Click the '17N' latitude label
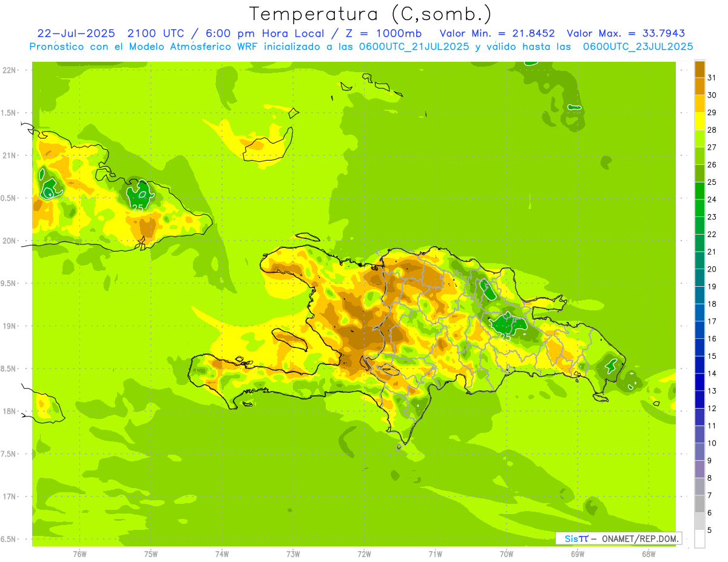 click(x=9, y=497)
